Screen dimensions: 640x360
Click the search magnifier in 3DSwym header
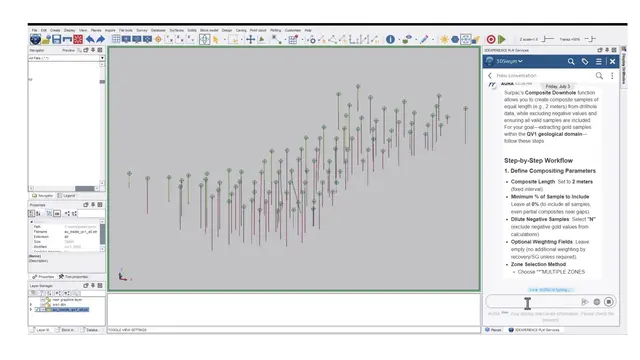click(571, 61)
